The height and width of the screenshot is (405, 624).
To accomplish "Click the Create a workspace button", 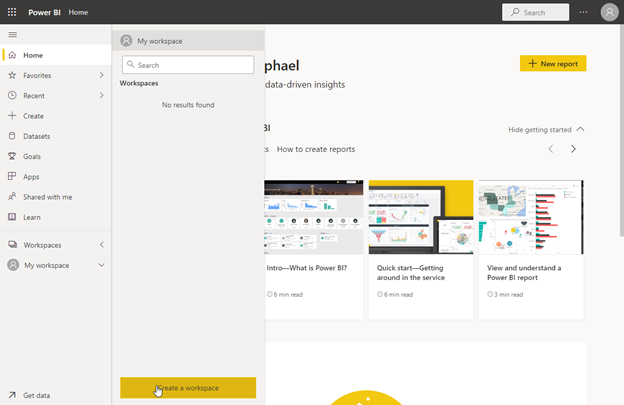I will (188, 387).
